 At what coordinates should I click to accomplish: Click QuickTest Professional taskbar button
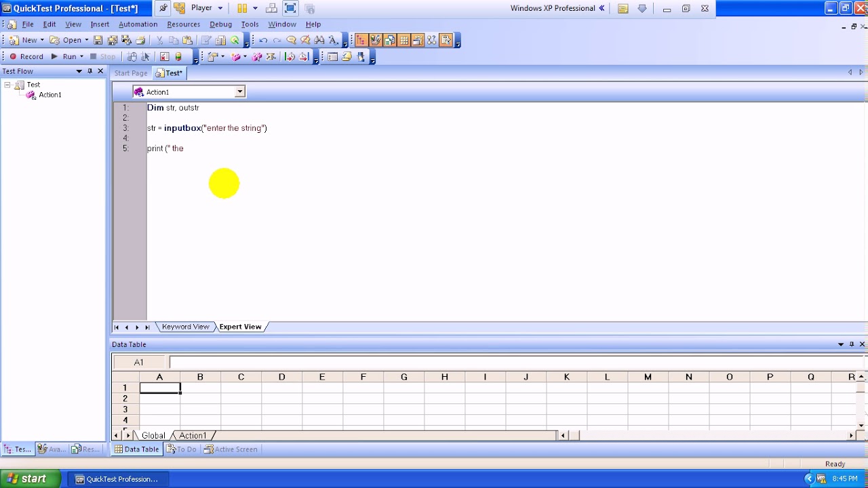[x=117, y=479]
